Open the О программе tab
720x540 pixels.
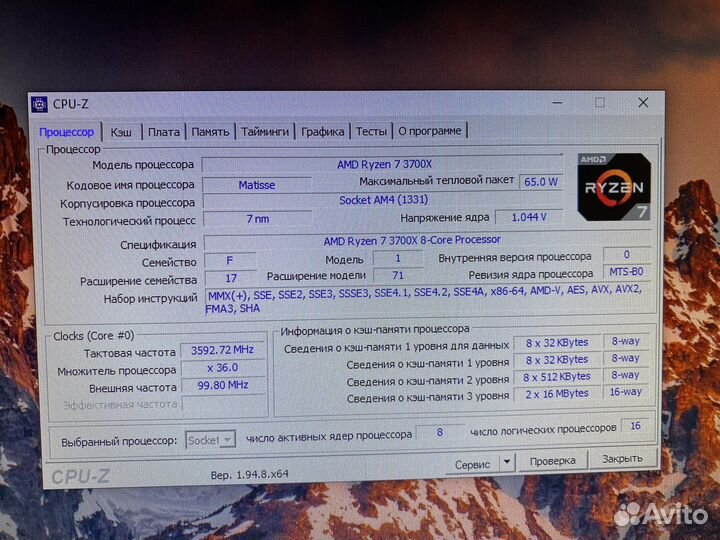click(x=430, y=131)
